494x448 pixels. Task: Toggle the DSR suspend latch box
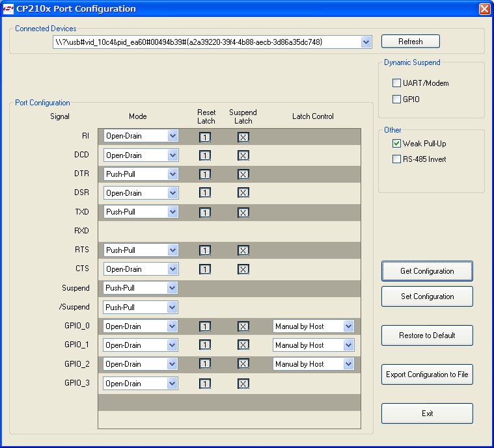(243, 192)
